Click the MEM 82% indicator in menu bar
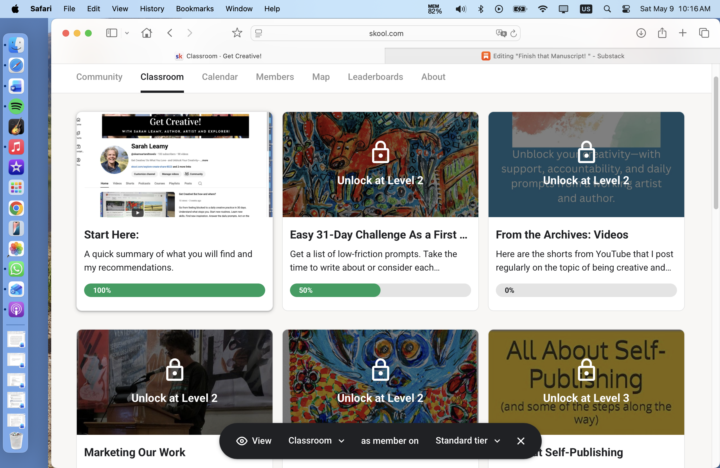Image resolution: width=720 pixels, height=468 pixels. [x=434, y=9]
